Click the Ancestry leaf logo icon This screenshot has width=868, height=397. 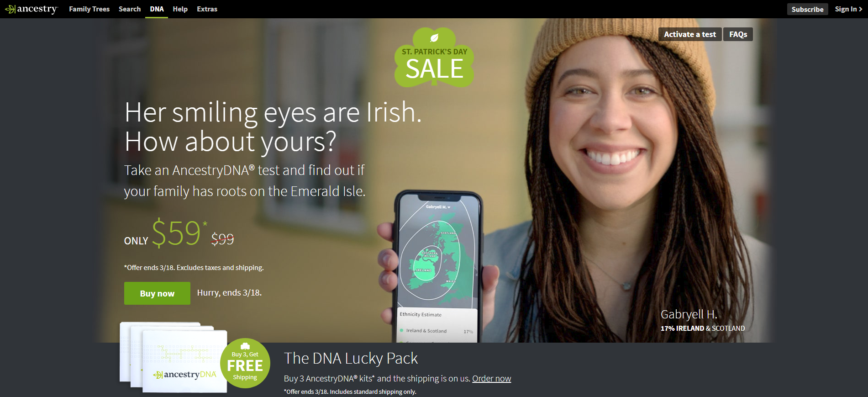tap(10, 9)
